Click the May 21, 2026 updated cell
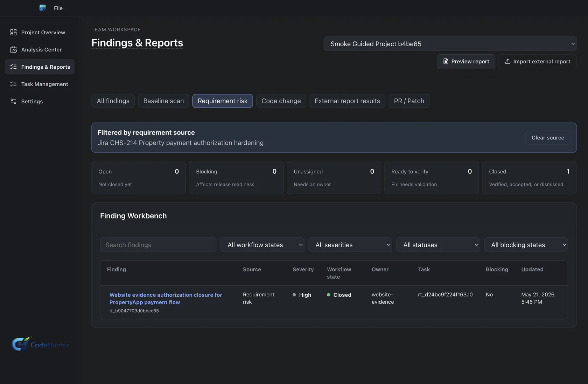588x384 pixels. coord(538,298)
